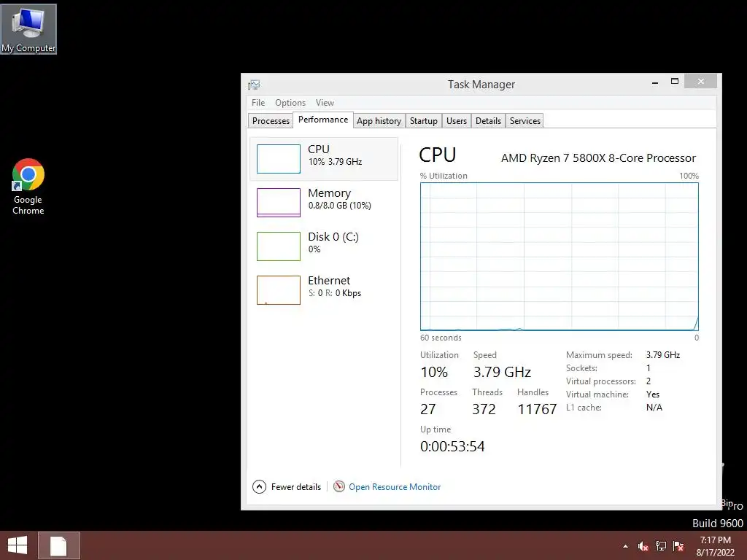
Task: Click the Resource Monitor icon
Action: [x=338, y=486]
